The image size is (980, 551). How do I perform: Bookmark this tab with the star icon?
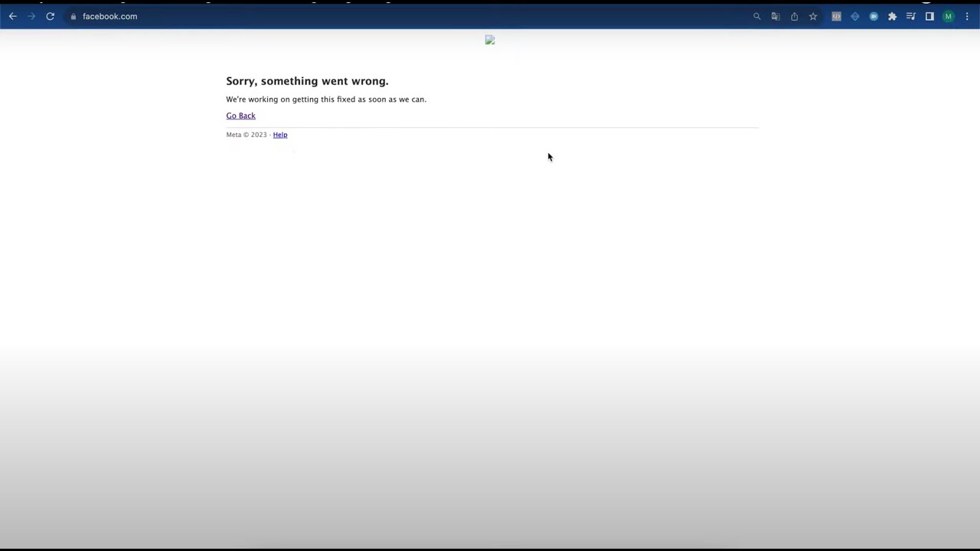click(x=813, y=16)
